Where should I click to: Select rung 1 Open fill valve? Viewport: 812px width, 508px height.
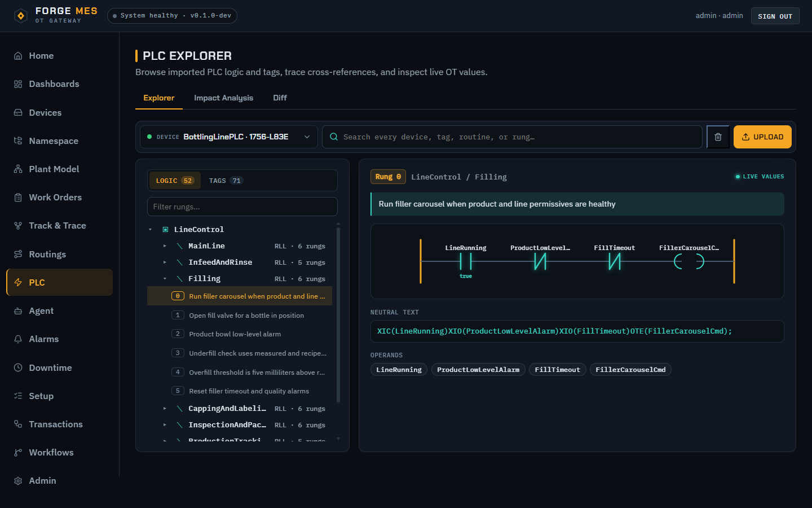point(240,316)
